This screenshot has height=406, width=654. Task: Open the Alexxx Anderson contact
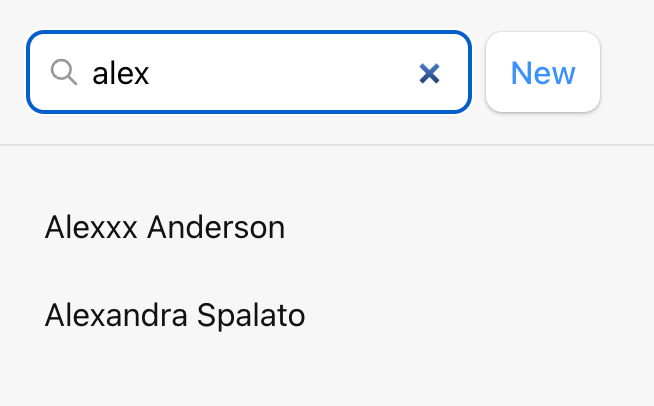point(165,227)
